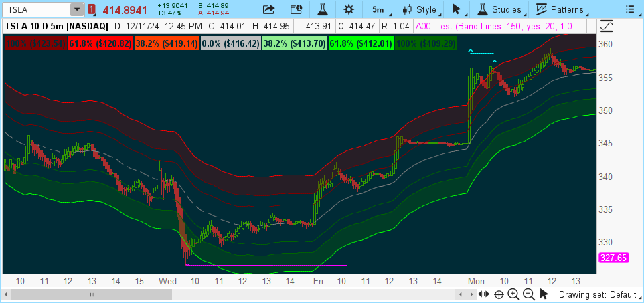Click the notes and info icon
Screen dimensions: 644x303
point(296,9)
